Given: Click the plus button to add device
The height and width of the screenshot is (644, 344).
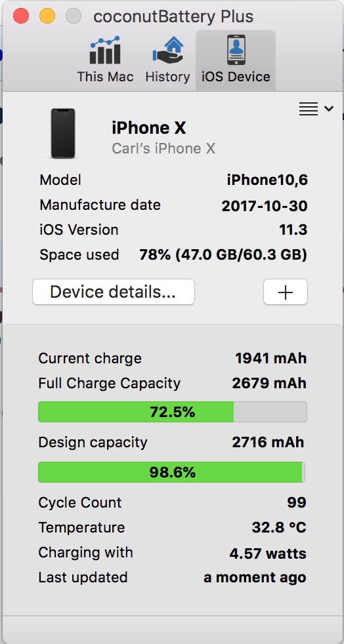Looking at the screenshot, I should (x=285, y=292).
